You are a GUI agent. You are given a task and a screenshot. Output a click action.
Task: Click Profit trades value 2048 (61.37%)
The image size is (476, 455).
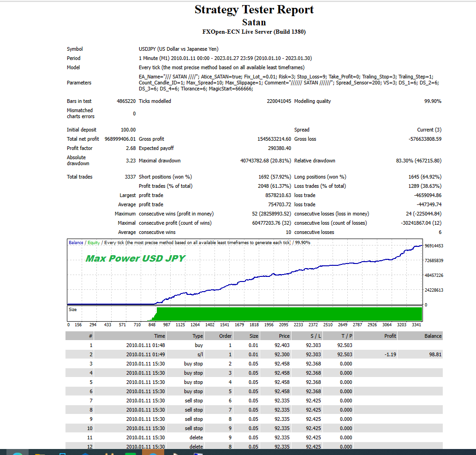(274, 186)
